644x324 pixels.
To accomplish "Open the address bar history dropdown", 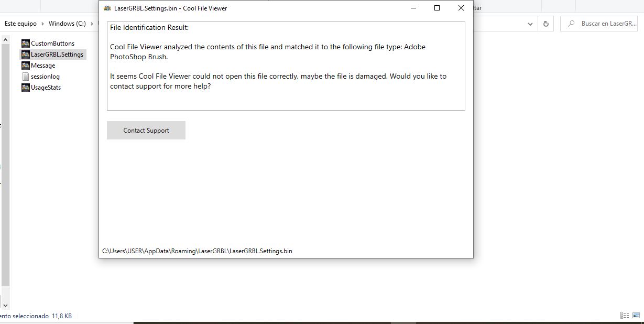I will point(530,24).
